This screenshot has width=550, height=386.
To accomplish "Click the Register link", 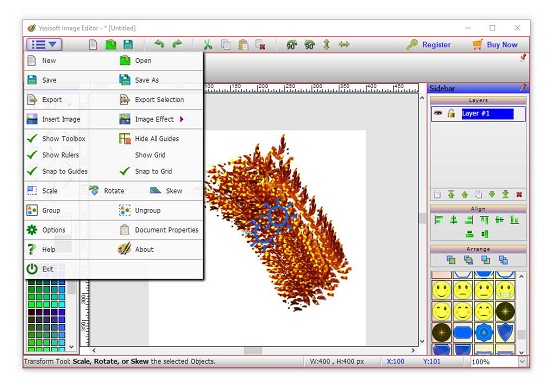I will (x=436, y=45).
